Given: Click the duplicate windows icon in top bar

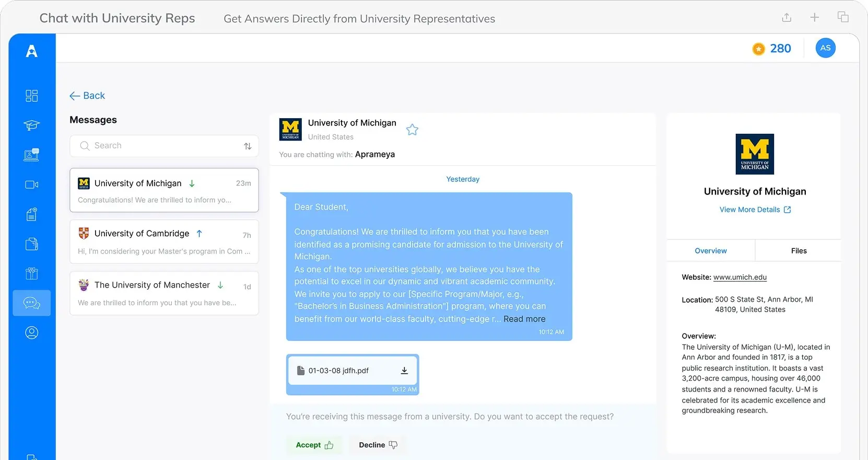Looking at the screenshot, I should pos(843,17).
